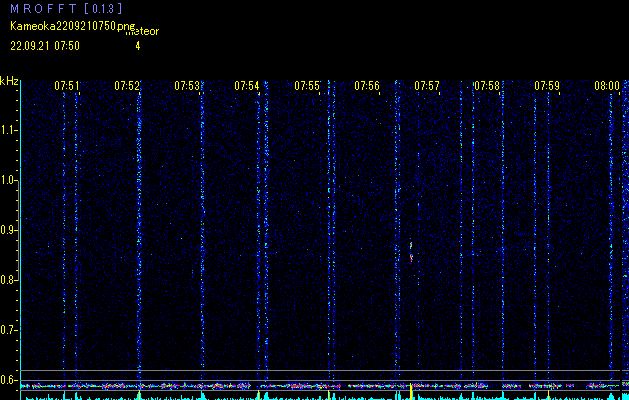Click the MROFFT [0.1.3] title text

67,8
